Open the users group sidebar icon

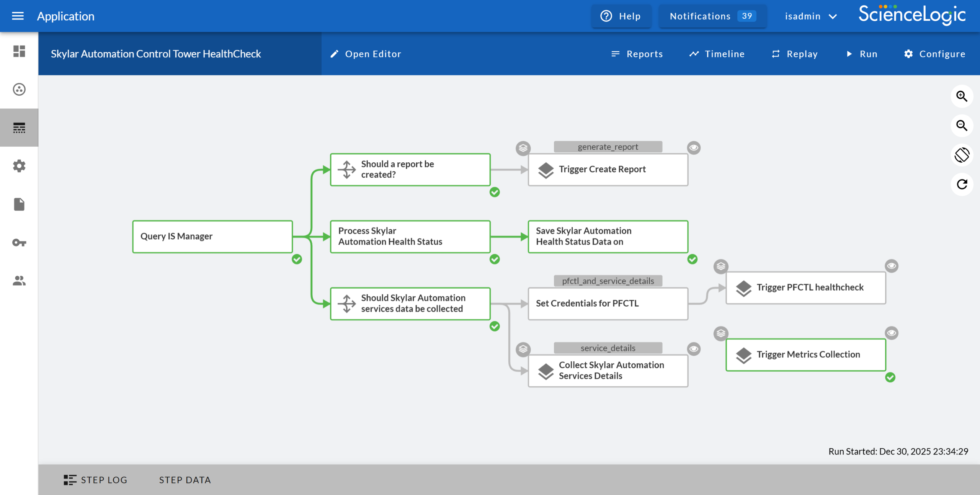19,281
